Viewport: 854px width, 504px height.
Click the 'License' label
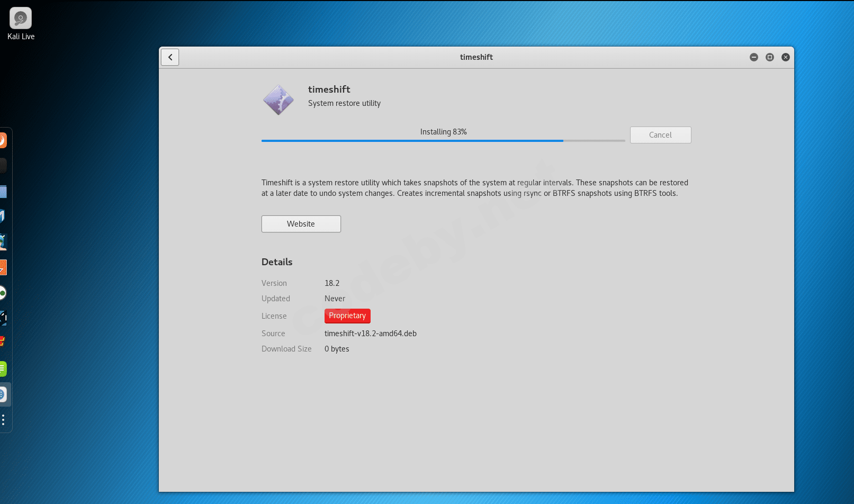(x=274, y=316)
